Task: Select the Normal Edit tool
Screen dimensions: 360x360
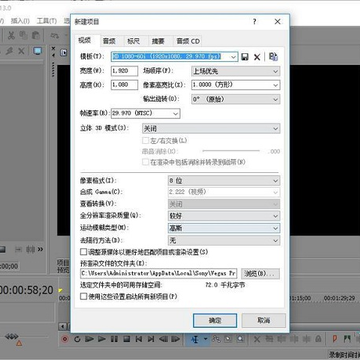Action: tap(195, 339)
